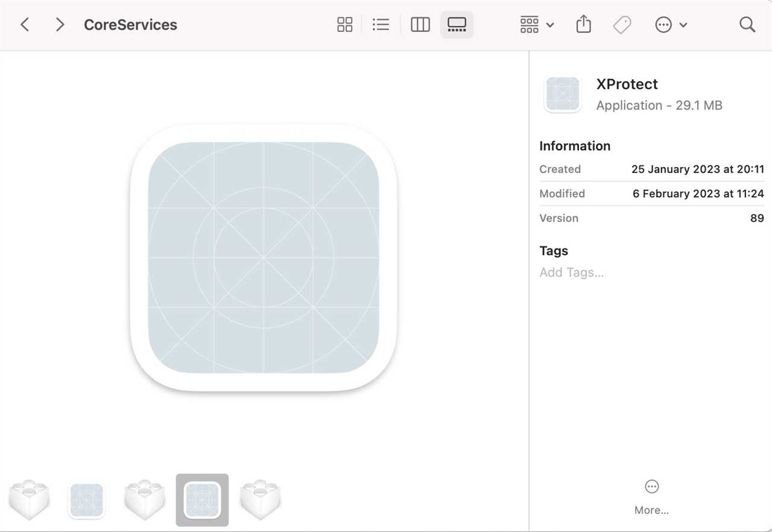This screenshot has width=772, height=532.
Task: Switch to icon grid view
Action: coord(344,25)
